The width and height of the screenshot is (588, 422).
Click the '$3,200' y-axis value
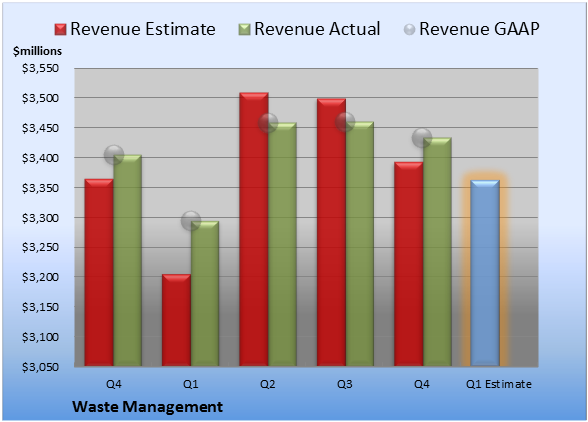pos(40,277)
